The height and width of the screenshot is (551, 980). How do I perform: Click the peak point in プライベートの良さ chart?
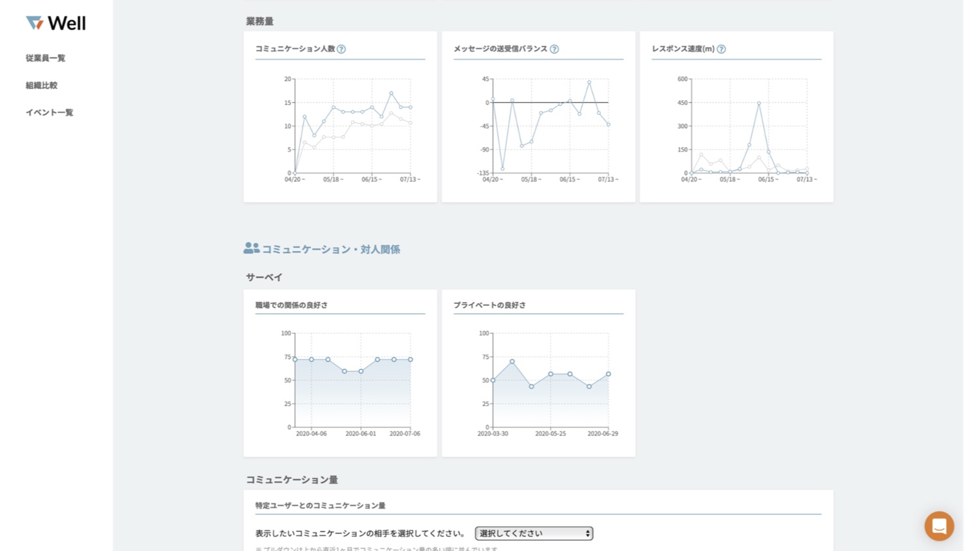[512, 361]
